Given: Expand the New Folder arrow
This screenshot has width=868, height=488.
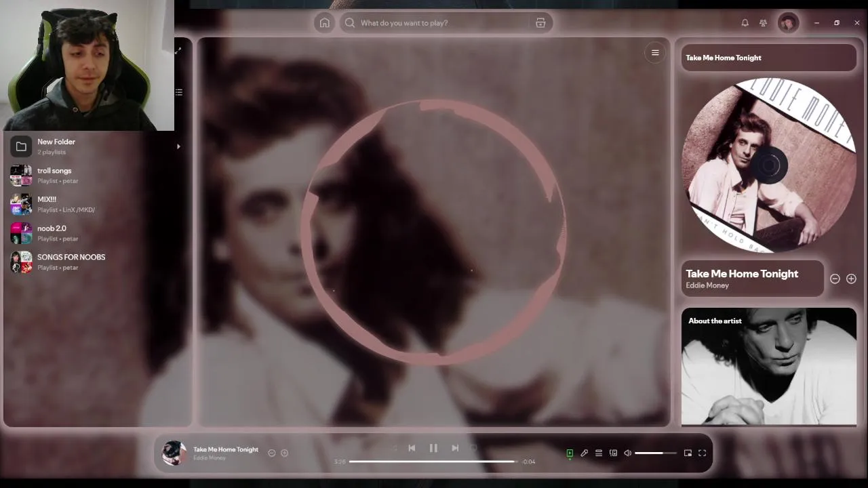Looking at the screenshot, I should coord(178,146).
